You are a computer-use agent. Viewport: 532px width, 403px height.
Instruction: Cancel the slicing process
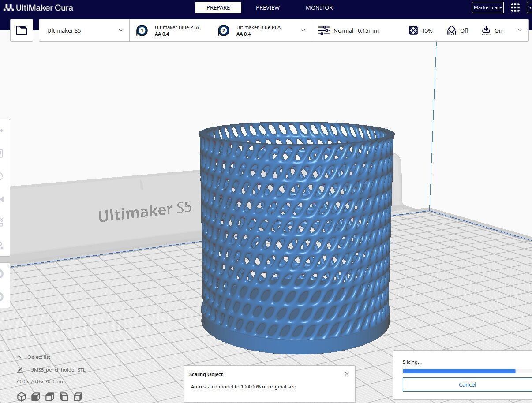tap(467, 384)
